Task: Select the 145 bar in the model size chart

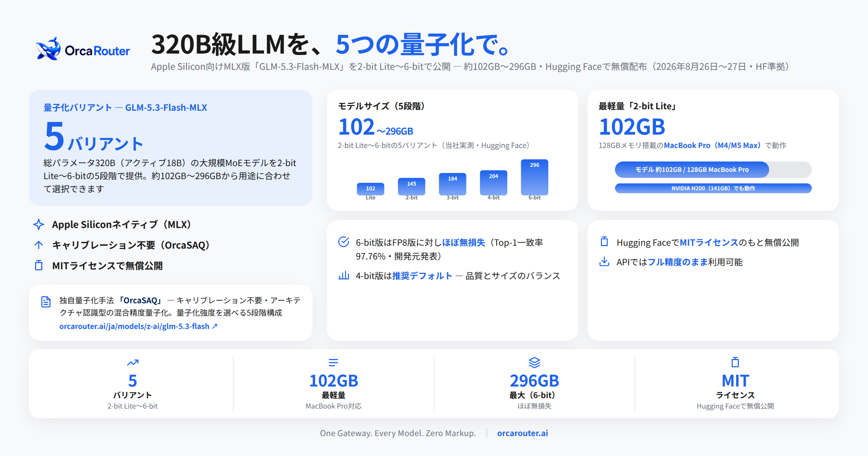Action: pyautogui.click(x=412, y=186)
